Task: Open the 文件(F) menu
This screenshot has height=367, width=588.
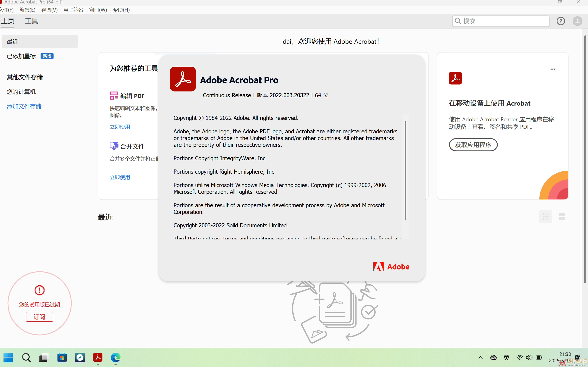Action: (x=6, y=10)
